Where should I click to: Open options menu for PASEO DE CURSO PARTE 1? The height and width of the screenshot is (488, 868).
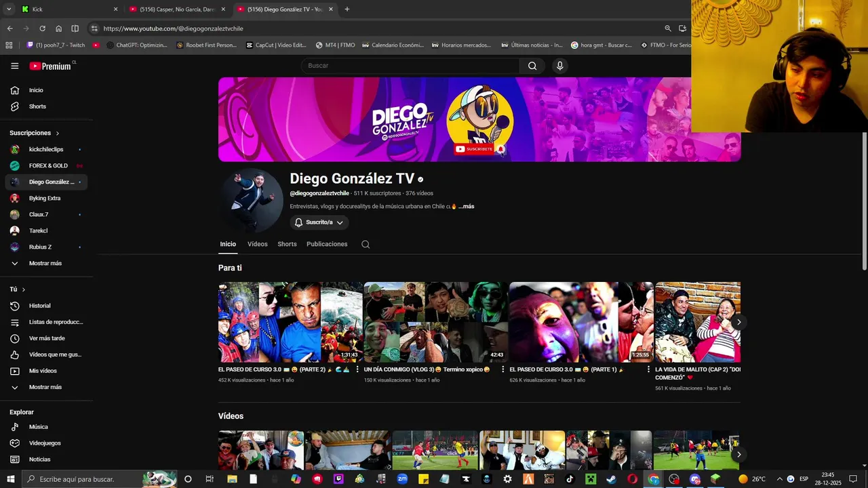(x=648, y=370)
